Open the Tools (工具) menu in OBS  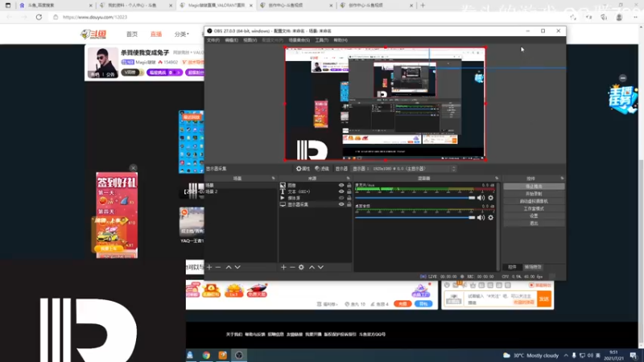321,40
